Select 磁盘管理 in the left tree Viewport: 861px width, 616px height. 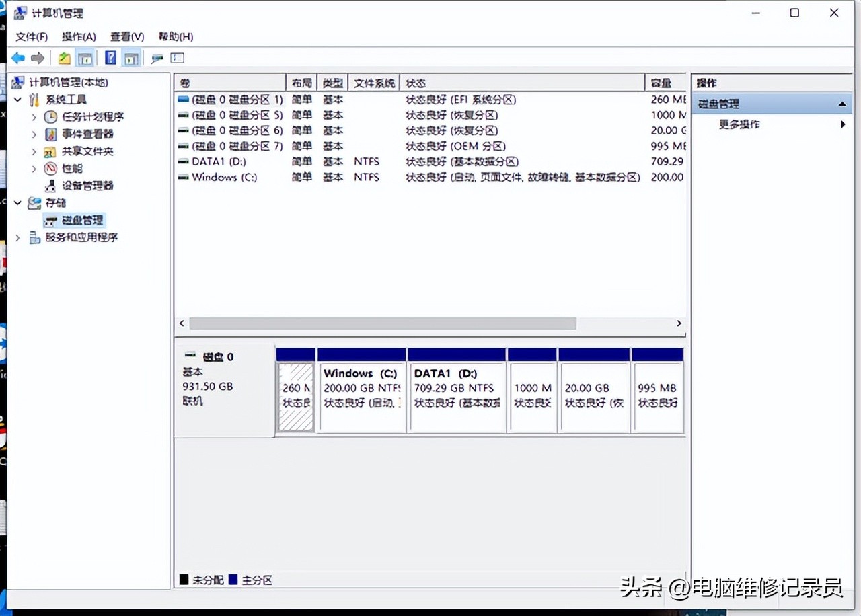pyautogui.click(x=83, y=220)
